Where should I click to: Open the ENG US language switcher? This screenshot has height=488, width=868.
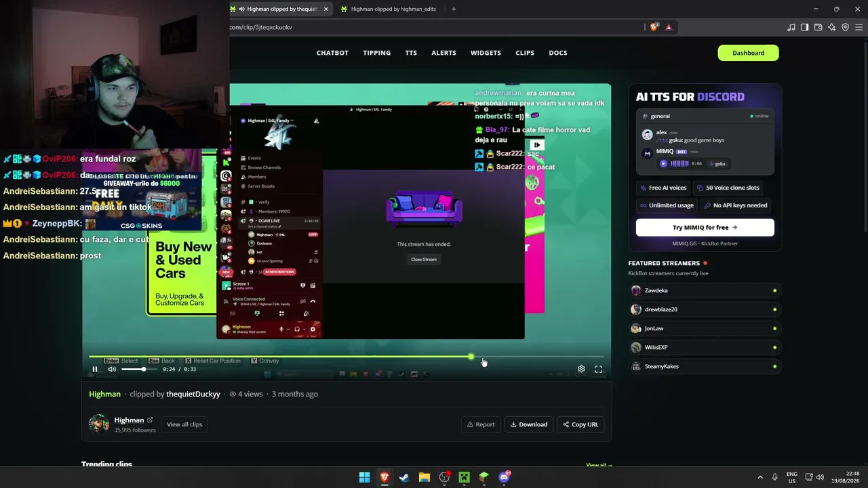[792, 477]
